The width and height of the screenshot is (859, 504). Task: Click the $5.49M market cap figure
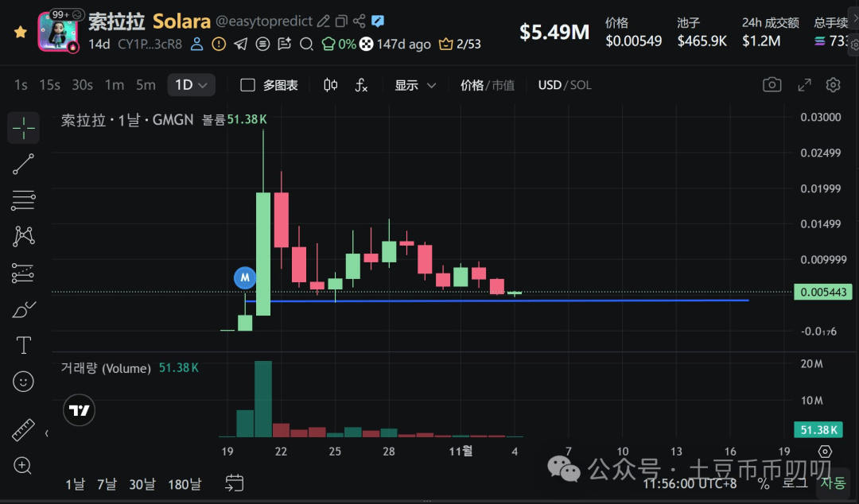(x=554, y=32)
